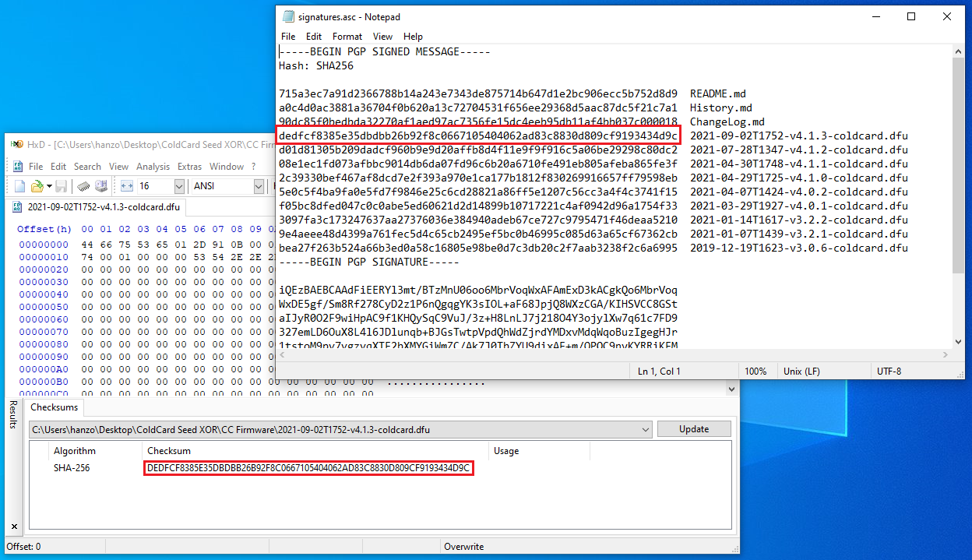This screenshot has height=560, width=972.
Task: Click 2021-04-30T1748-v4.1.1-coldcard.dfu line in Notepad
Action: point(799,164)
